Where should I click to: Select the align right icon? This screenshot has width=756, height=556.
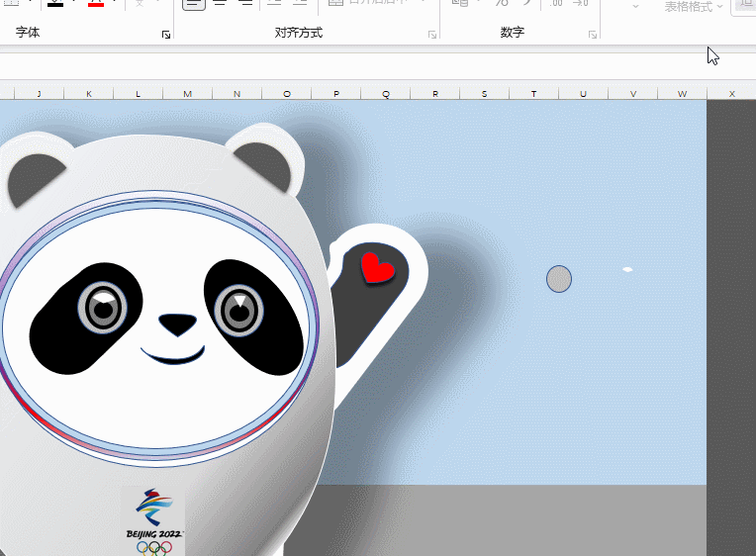coord(246,3)
